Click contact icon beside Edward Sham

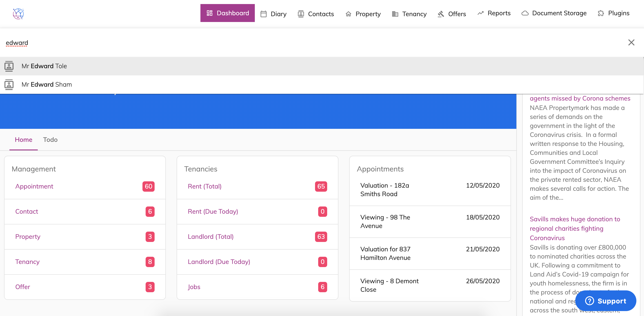point(9,84)
